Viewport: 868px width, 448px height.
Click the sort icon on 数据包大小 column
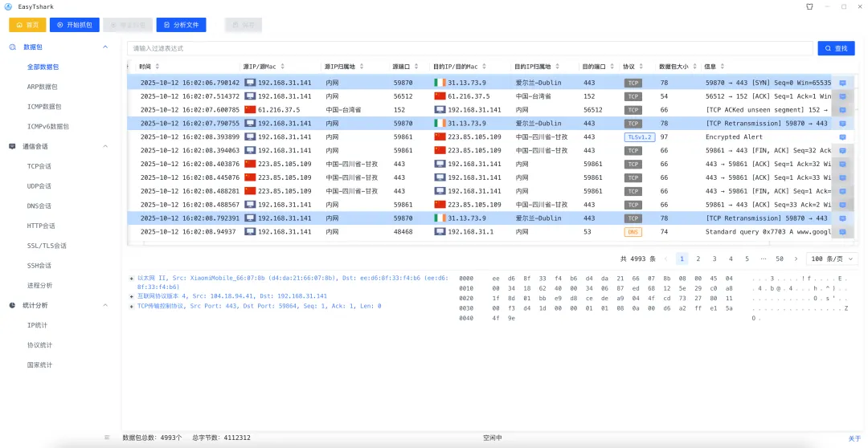coord(694,67)
